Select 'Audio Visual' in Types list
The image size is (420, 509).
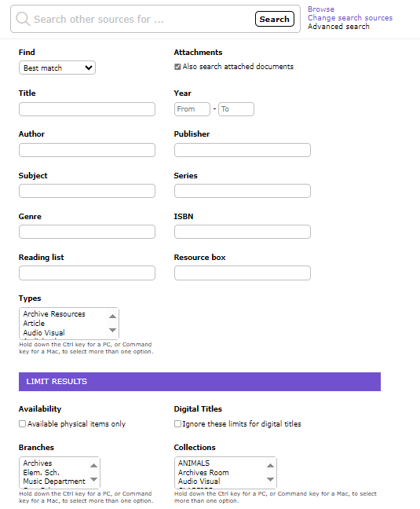44,333
